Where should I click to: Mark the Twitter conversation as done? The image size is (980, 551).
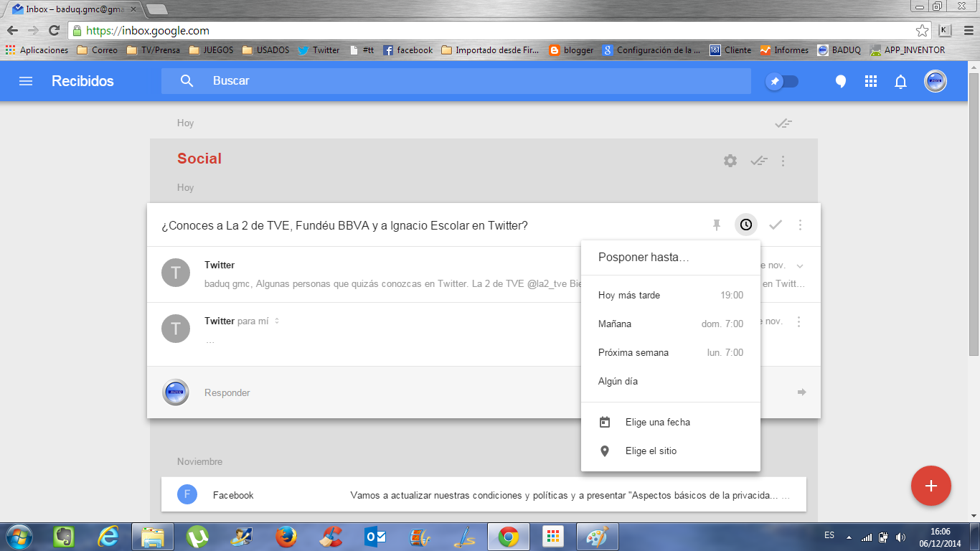[775, 225]
